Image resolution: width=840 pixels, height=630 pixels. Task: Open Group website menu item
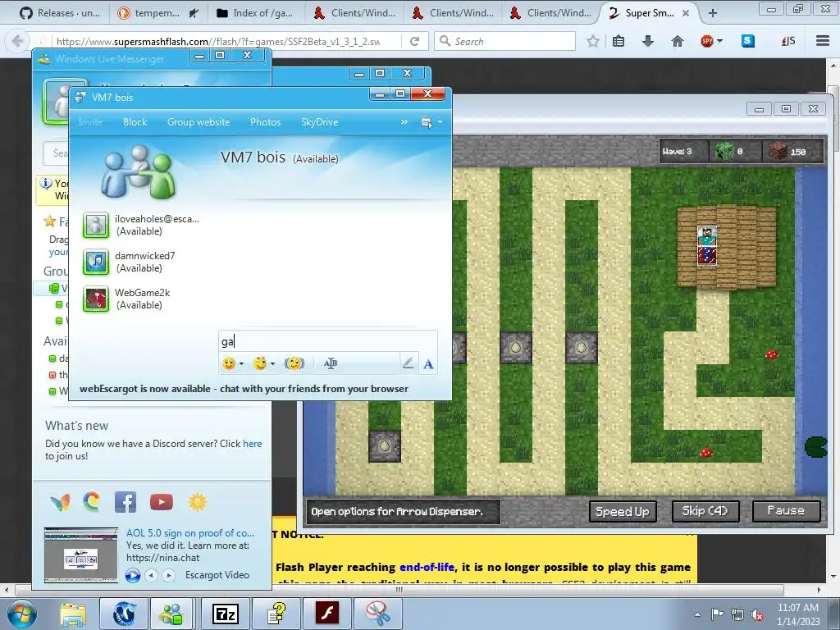(199, 122)
